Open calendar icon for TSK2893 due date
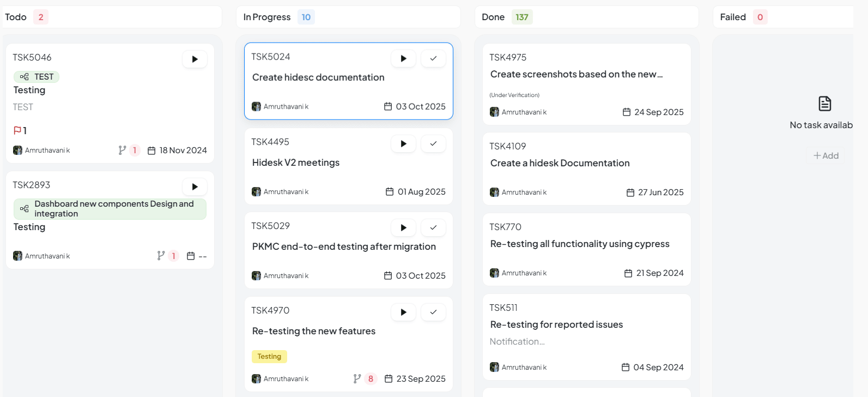This screenshot has width=868, height=397. (191, 256)
